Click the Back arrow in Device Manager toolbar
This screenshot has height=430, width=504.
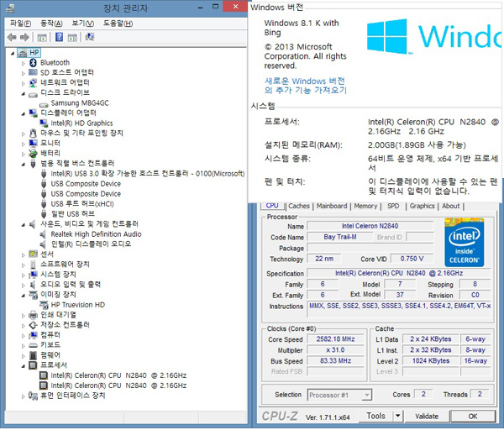12,37
